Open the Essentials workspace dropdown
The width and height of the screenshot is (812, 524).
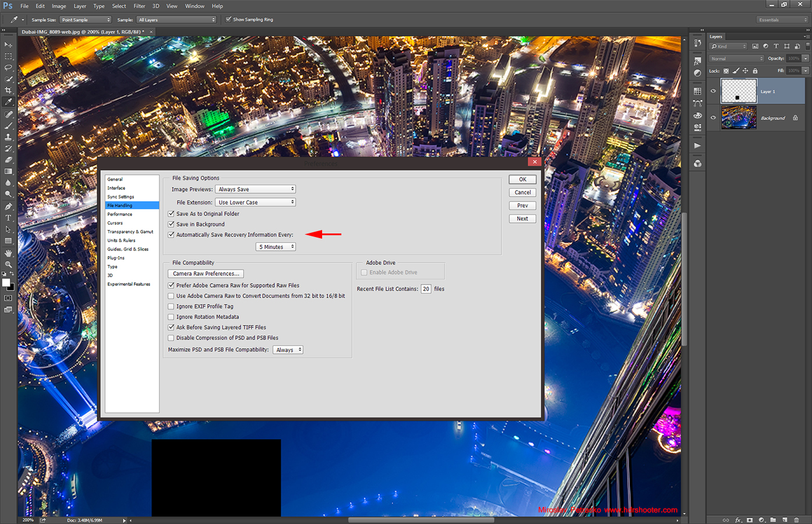click(x=783, y=20)
